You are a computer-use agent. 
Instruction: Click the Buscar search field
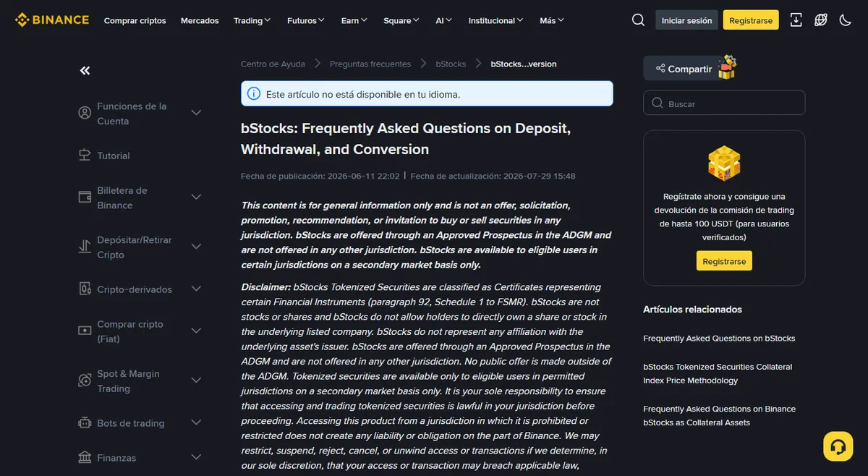[x=724, y=103]
